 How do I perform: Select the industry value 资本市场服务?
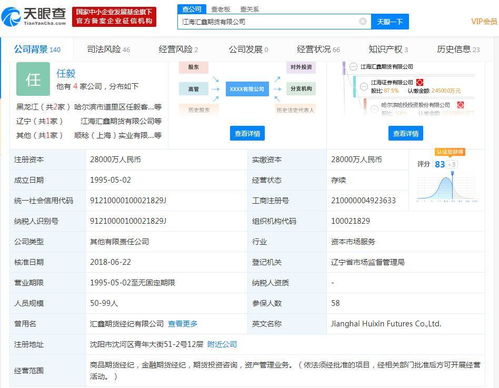(x=353, y=242)
